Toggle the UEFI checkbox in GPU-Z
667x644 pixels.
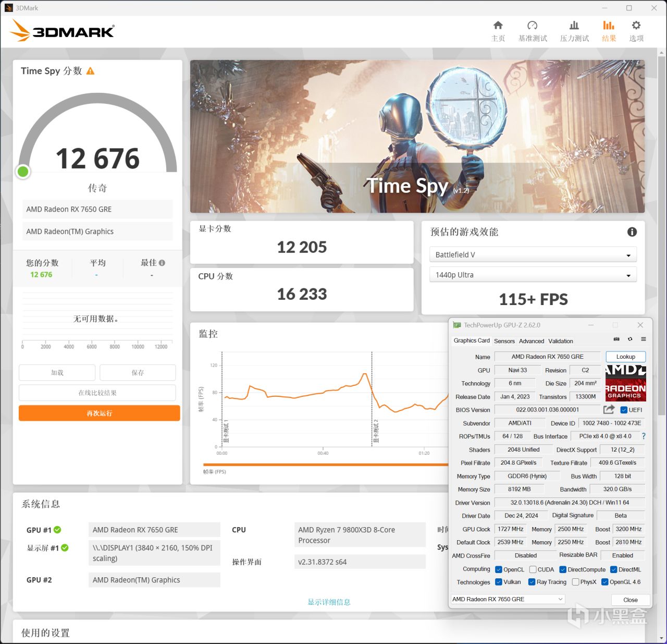click(624, 410)
